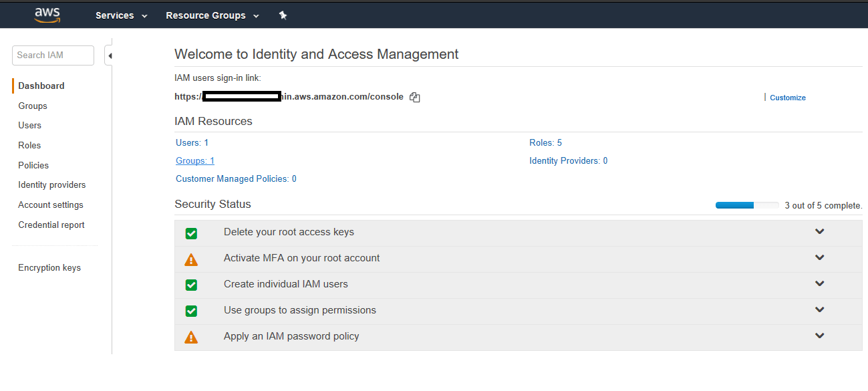Click green check icon for groups permissions
Image resolution: width=868 pixels, height=391 pixels.
tap(191, 311)
